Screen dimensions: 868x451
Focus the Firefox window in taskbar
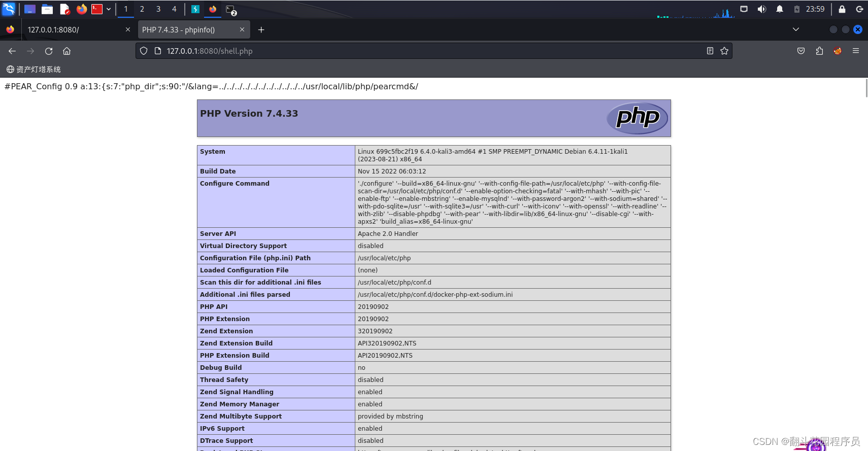tap(213, 9)
